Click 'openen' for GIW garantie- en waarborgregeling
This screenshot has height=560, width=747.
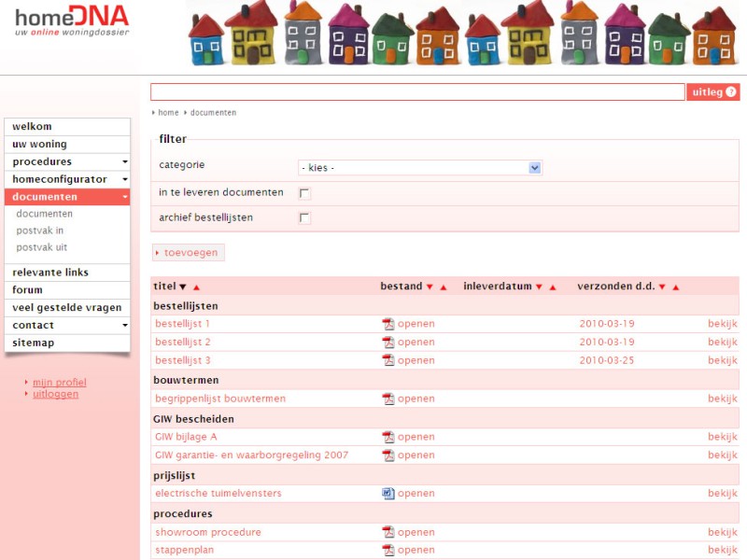click(416, 455)
